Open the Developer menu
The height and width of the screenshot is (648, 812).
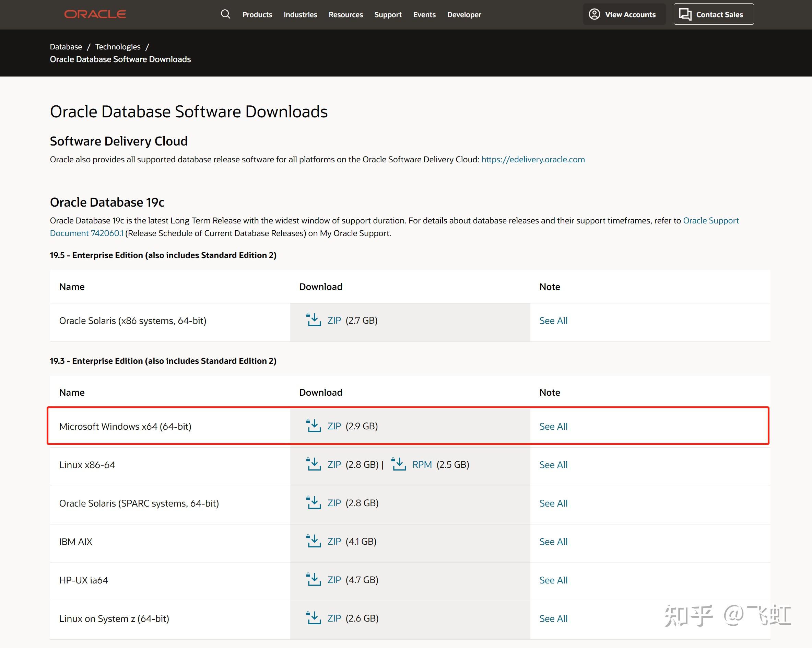pos(464,15)
